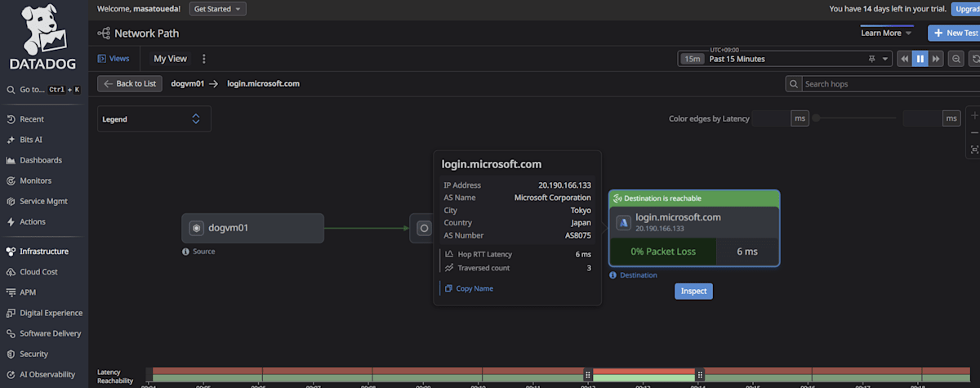Click the Destination is reachable banner
Image resolution: width=980 pixels, height=388 pixels.
pyautogui.click(x=694, y=198)
